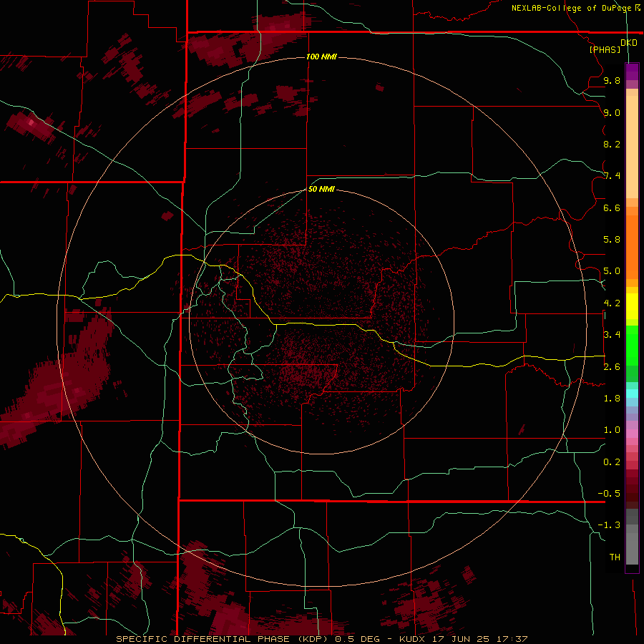Viewport: 644px width, 644px height.
Task: Click the 6.6 value on color scale
Action: click(x=612, y=208)
